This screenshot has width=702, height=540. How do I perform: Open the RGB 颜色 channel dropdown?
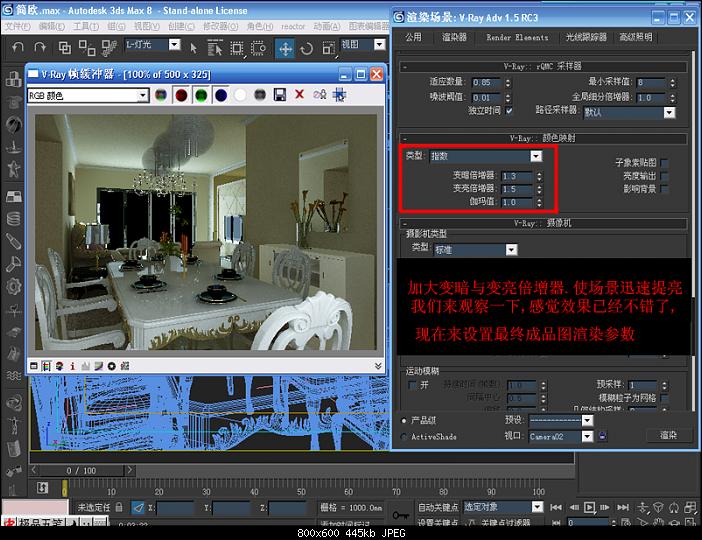(88, 95)
